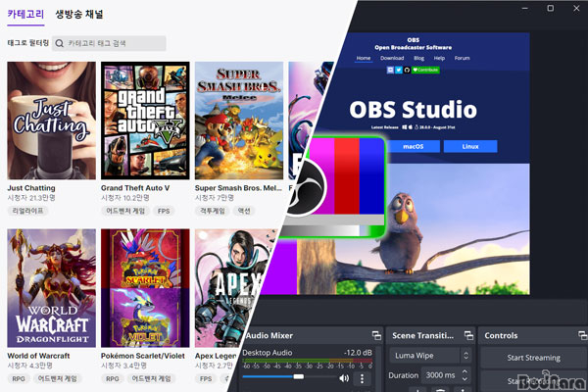Select FPS tag under Apex Legends
Viewport: 588px width, 392px height.
[x=206, y=378]
